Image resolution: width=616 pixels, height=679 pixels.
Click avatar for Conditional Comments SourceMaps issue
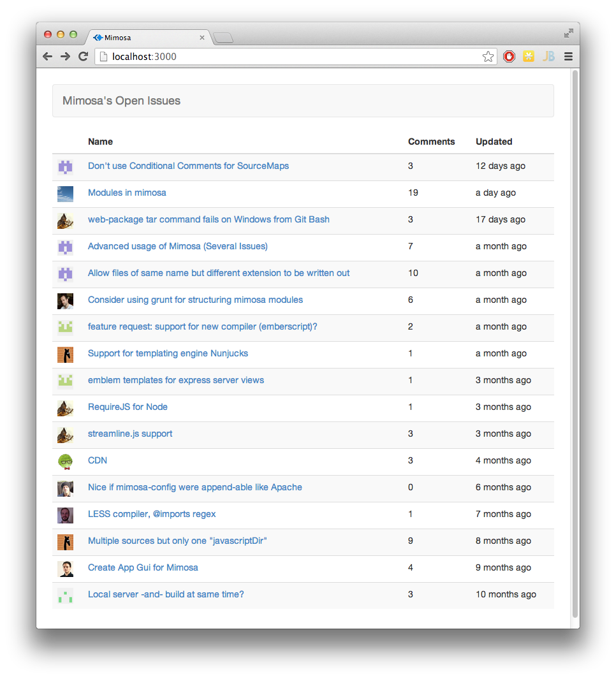pos(66,166)
